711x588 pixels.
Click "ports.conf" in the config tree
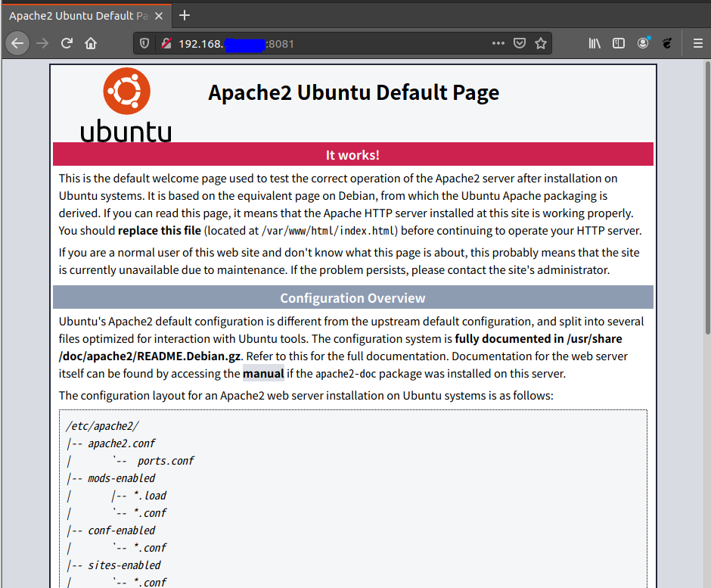pos(166,461)
